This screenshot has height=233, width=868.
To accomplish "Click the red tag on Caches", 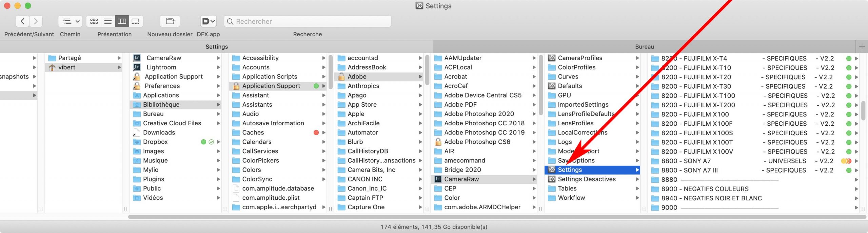I will pyautogui.click(x=316, y=132).
